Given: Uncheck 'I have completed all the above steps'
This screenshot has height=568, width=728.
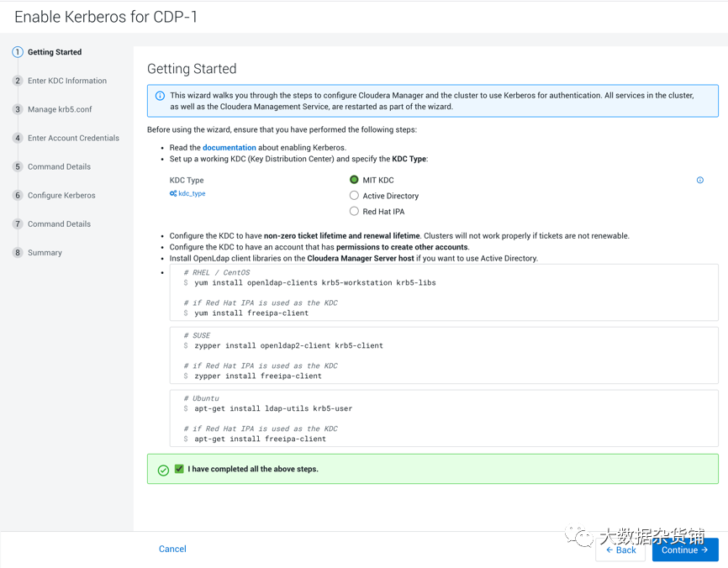Looking at the screenshot, I should coord(179,469).
